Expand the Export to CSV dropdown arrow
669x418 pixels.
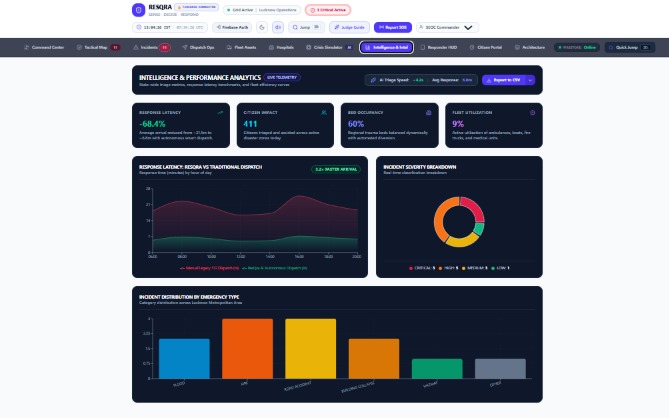(x=530, y=80)
